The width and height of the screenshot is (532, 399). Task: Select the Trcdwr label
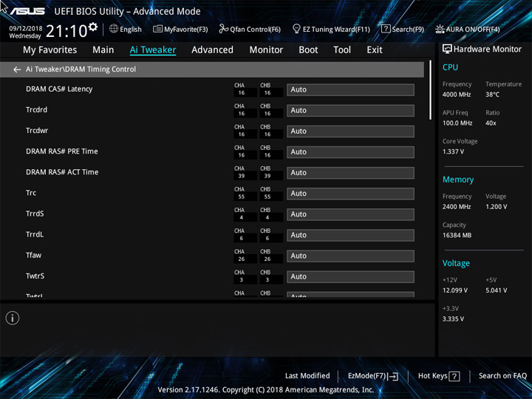[37, 131]
